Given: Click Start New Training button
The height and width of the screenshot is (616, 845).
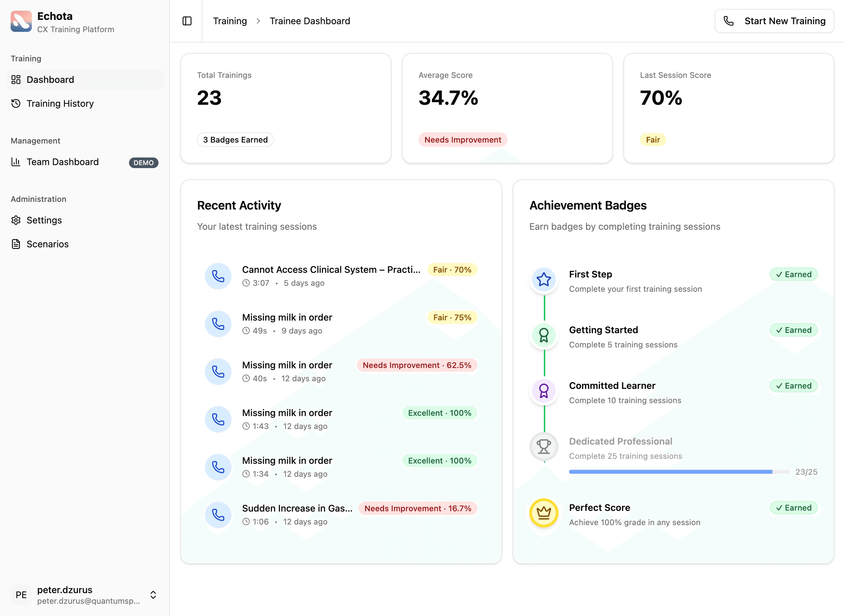Looking at the screenshot, I should tap(774, 21).
